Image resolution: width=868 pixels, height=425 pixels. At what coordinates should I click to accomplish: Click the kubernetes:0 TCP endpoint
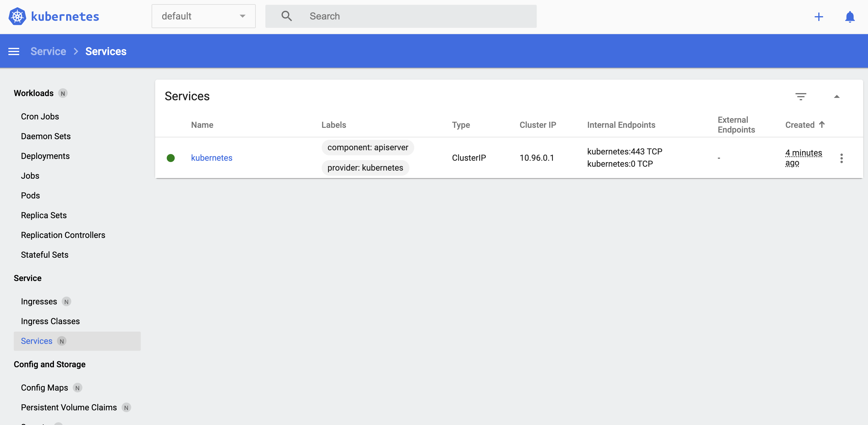click(620, 164)
